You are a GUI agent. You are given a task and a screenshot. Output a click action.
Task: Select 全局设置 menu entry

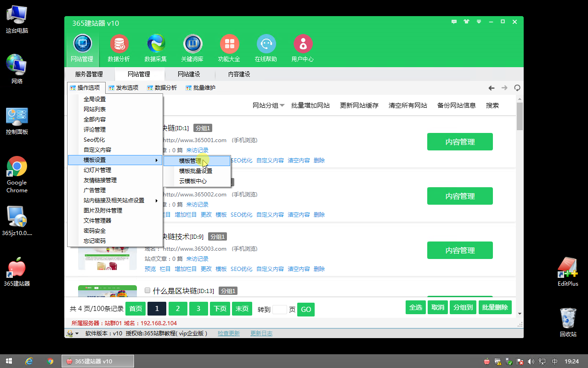point(115,99)
